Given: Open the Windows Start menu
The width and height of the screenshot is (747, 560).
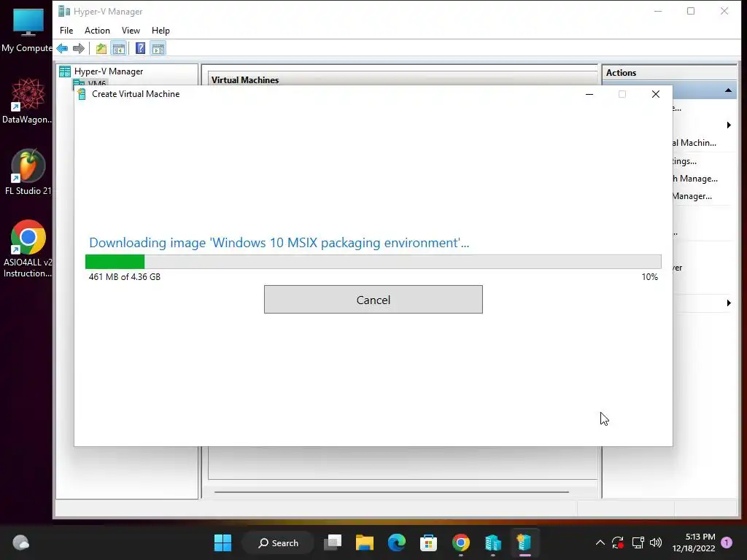Looking at the screenshot, I should pyautogui.click(x=222, y=542).
